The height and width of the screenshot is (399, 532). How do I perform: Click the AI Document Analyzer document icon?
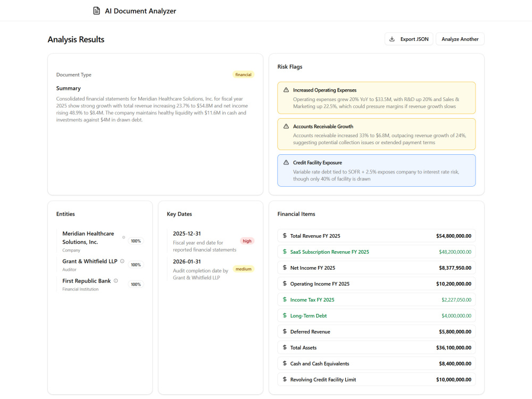(97, 11)
